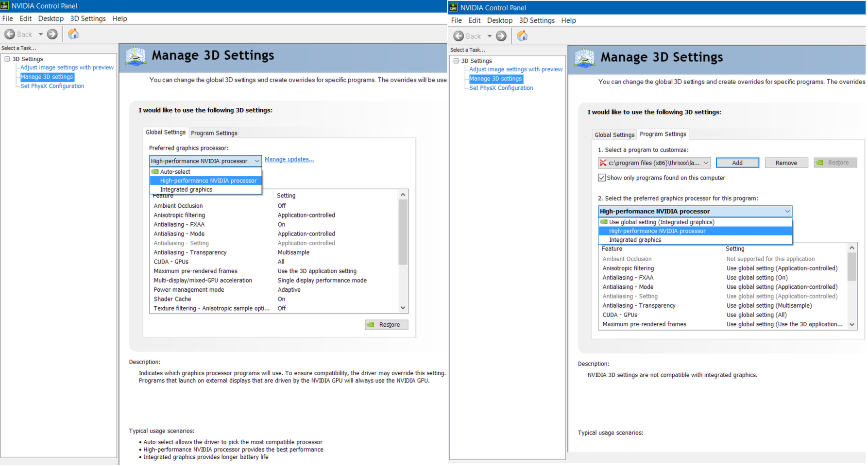
Task: Click grayed Restore button in right window
Action: 835,163
